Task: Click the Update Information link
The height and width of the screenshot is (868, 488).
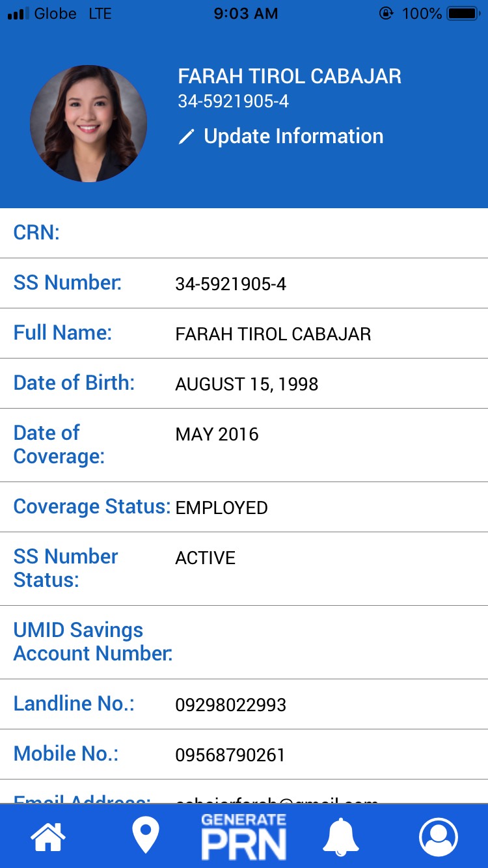Action: (293, 136)
